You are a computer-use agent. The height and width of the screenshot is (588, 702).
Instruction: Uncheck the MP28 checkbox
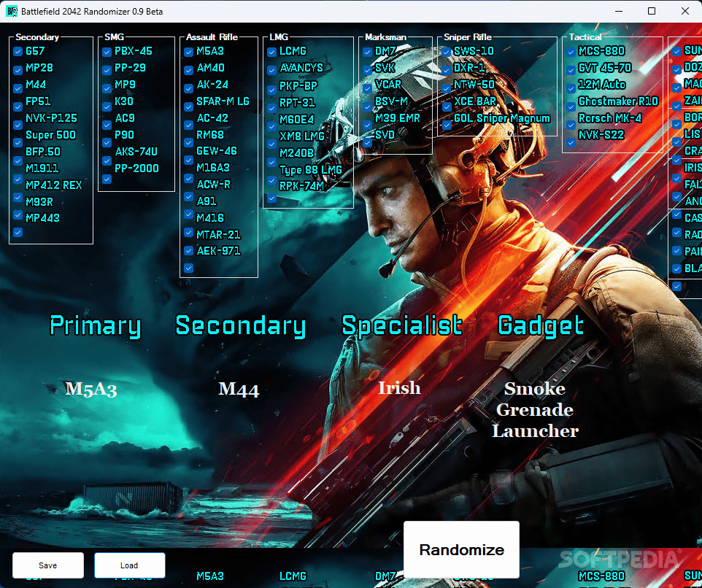[18, 70]
